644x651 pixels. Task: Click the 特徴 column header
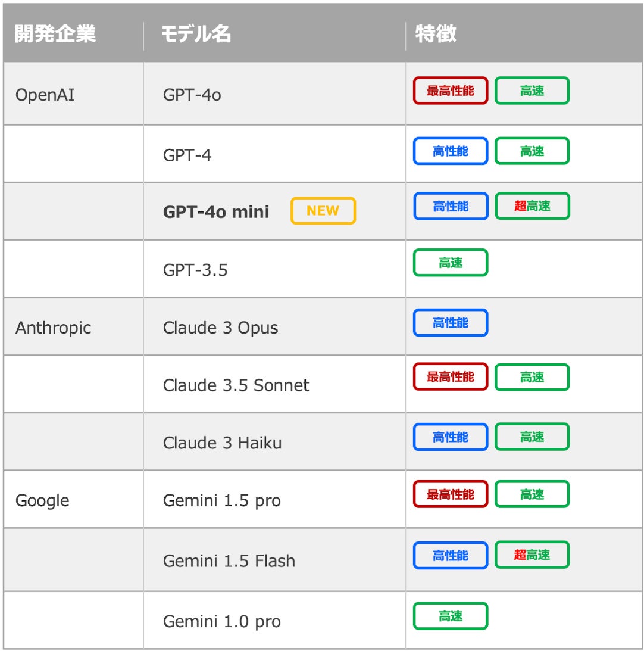(436, 34)
